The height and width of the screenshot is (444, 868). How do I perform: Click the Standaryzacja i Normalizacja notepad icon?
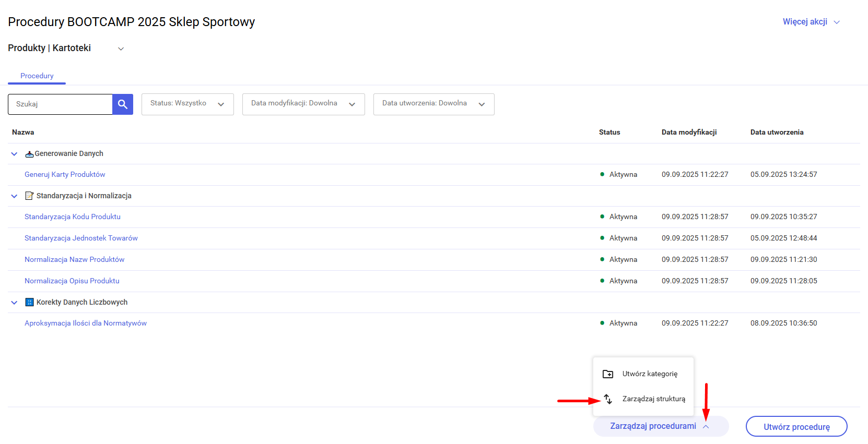30,196
